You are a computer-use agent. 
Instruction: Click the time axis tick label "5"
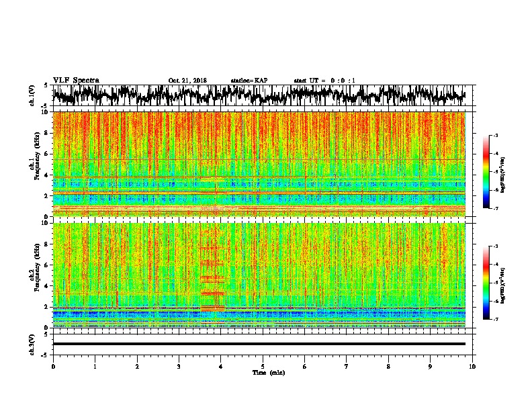coord(263,367)
